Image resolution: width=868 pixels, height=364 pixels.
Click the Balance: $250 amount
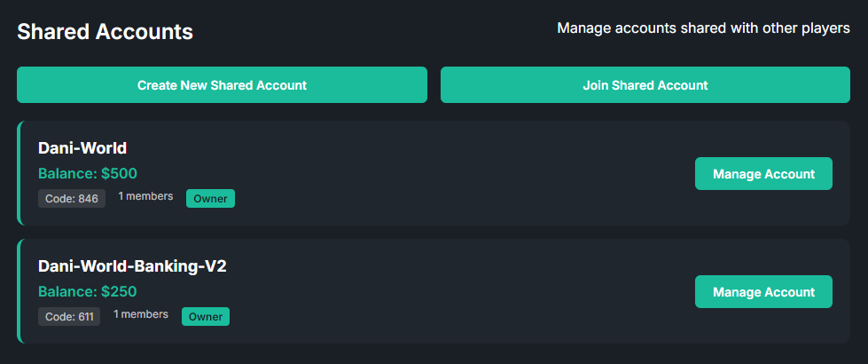tap(88, 291)
